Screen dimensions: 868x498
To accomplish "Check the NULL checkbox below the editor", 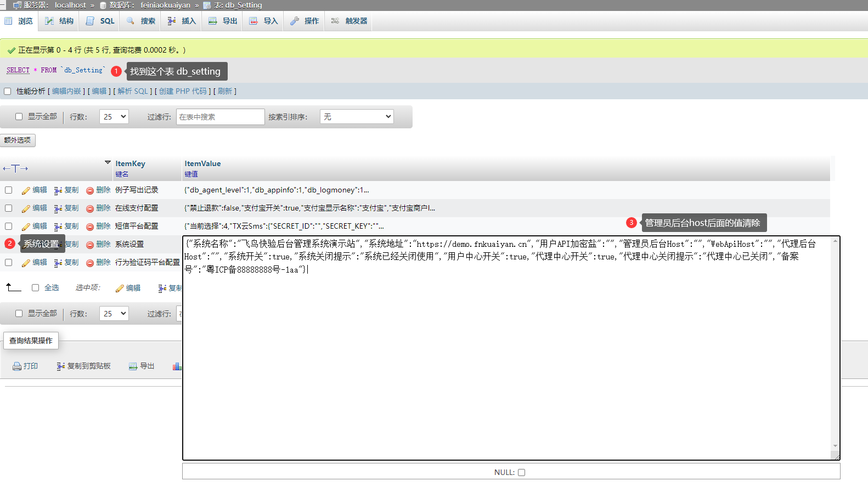I will pyautogui.click(x=521, y=472).
